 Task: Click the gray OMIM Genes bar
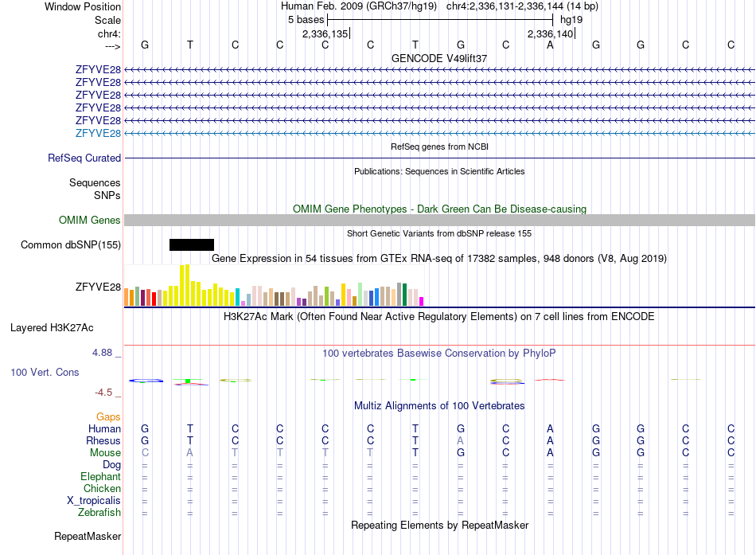[x=439, y=220]
